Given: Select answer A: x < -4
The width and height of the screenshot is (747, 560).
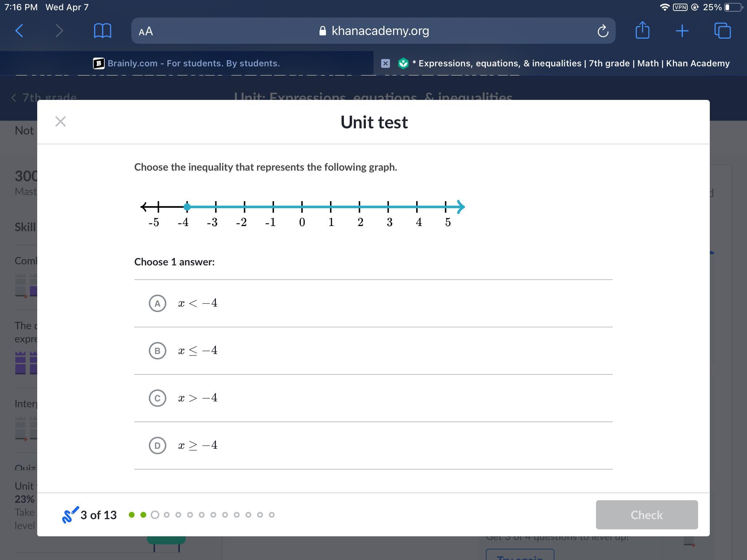Looking at the screenshot, I should pyautogui.click(x=158, y=303).
